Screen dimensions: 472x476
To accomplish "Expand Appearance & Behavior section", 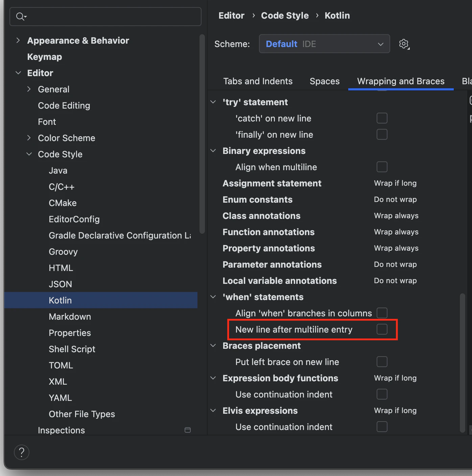I will click(18, 41).
